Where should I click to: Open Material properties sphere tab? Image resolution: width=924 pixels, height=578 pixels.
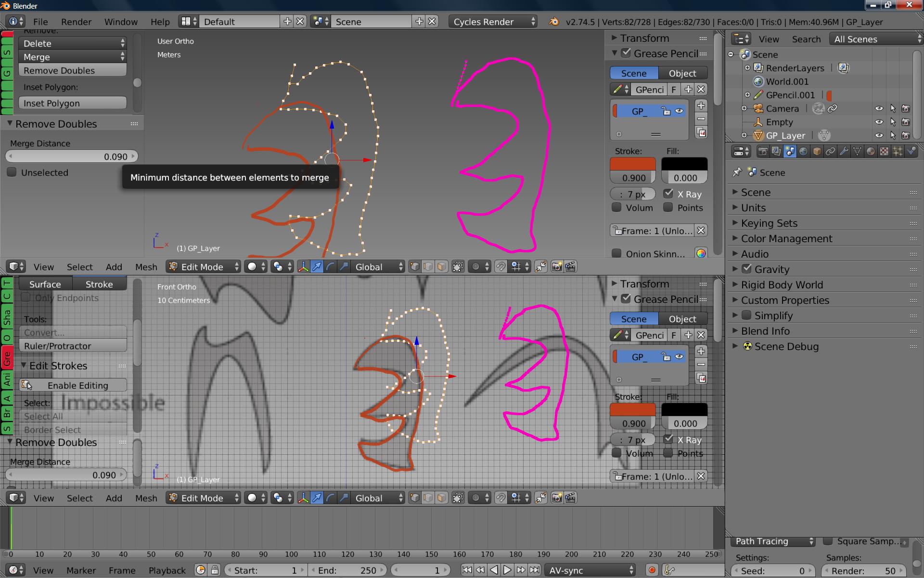871,152
